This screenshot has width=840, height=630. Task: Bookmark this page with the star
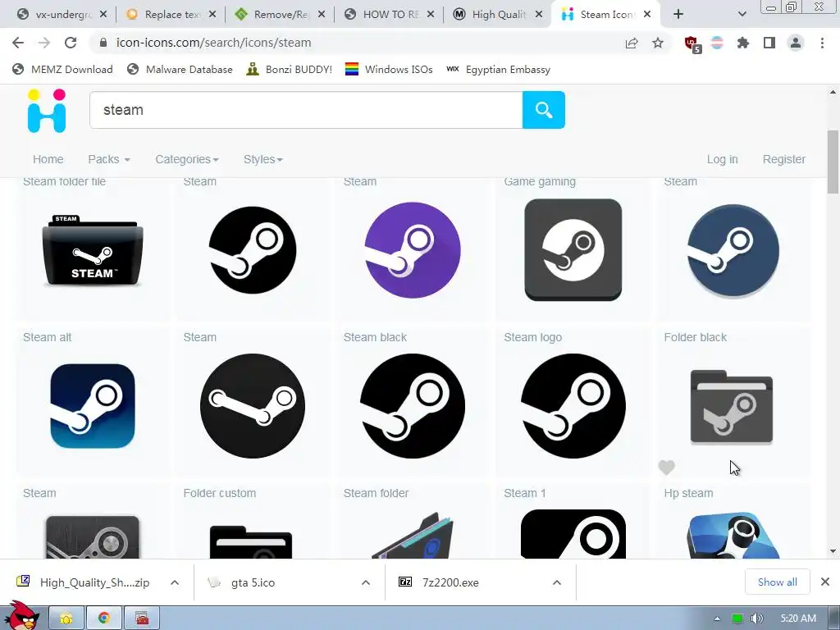[658, 43]
